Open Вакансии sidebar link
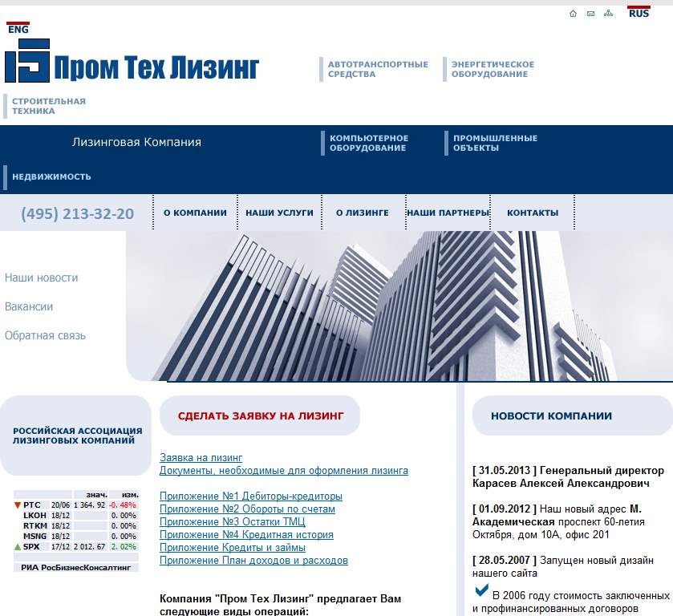Viewport: 673px width, 616px height. (x=29, y=306)
